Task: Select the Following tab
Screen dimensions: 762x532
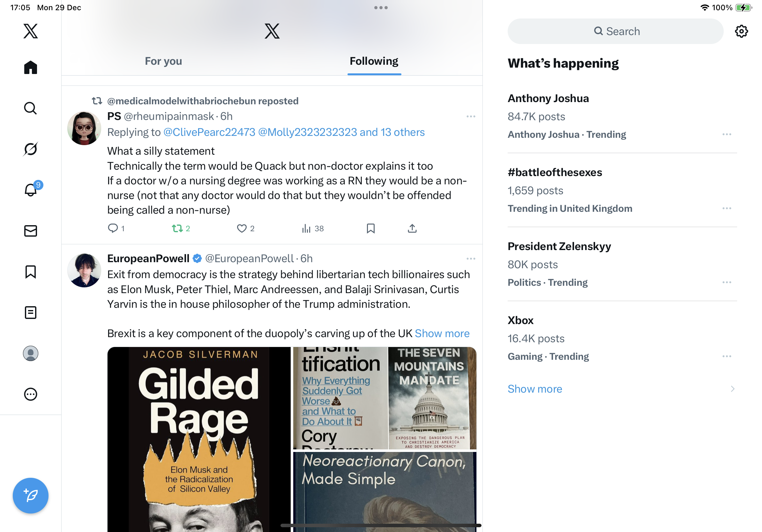Action: coord(374,61)
